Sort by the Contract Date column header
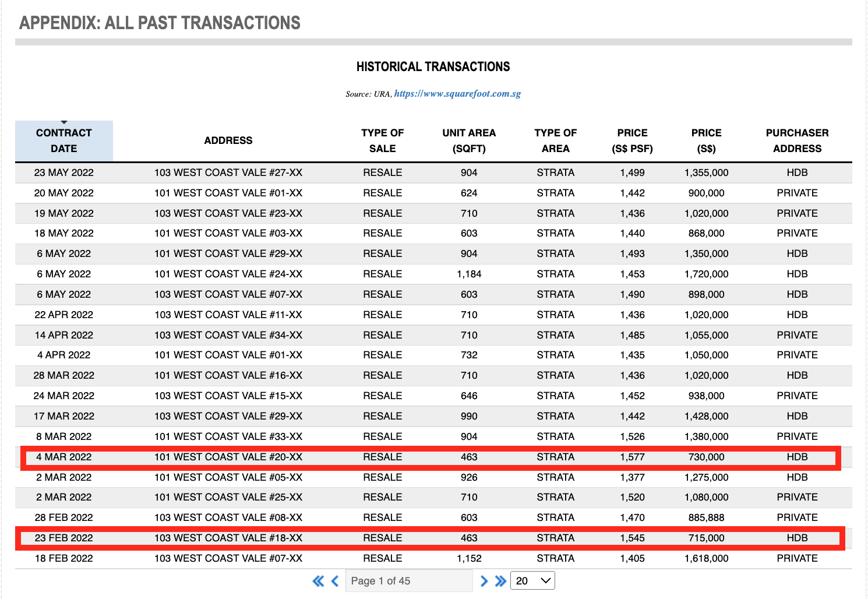The width and height of the screenshot is (868, 599). [x=64, y=140]
